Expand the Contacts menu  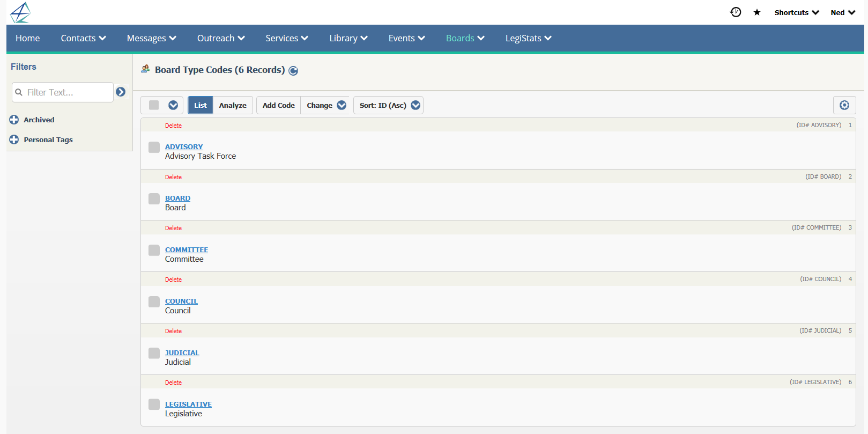[84, 38]
